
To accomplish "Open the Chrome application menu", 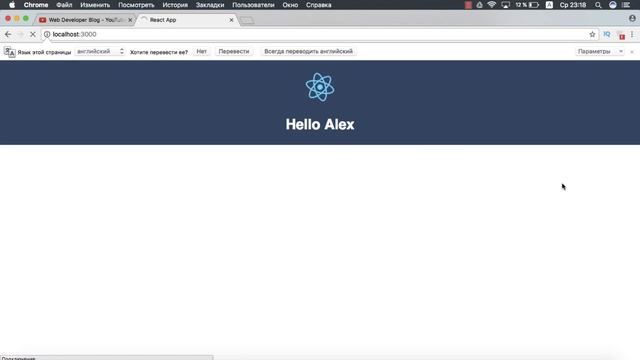I will point(36,5).
